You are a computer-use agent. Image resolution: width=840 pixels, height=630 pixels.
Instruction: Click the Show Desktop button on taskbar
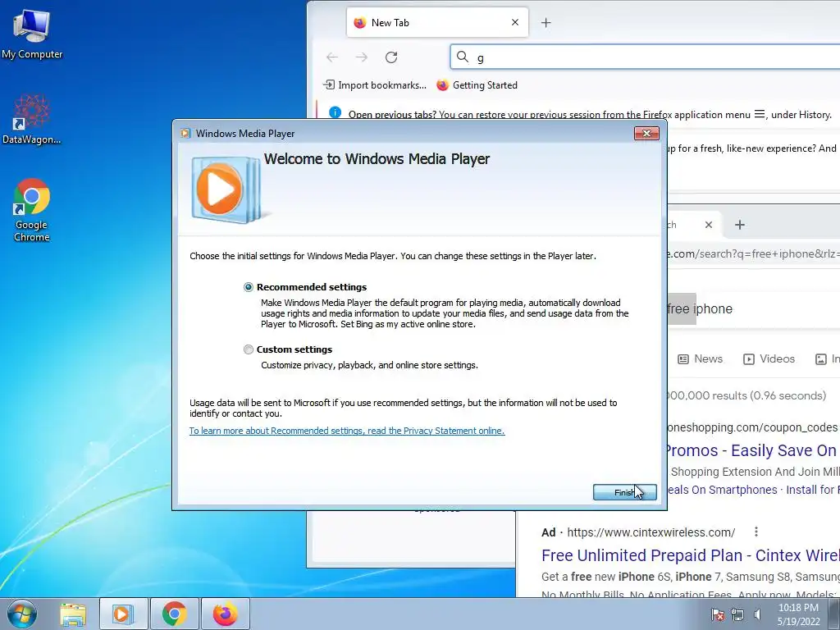(x=834, y=614)
